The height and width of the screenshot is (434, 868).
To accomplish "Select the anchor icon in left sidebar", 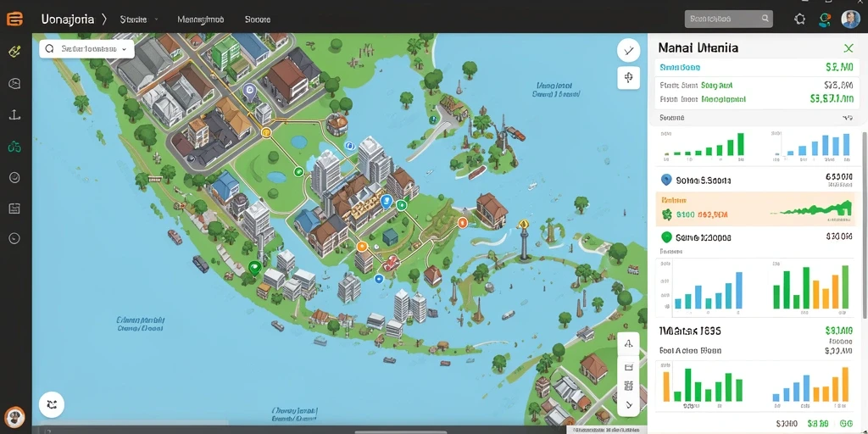I will click(14, 115).
